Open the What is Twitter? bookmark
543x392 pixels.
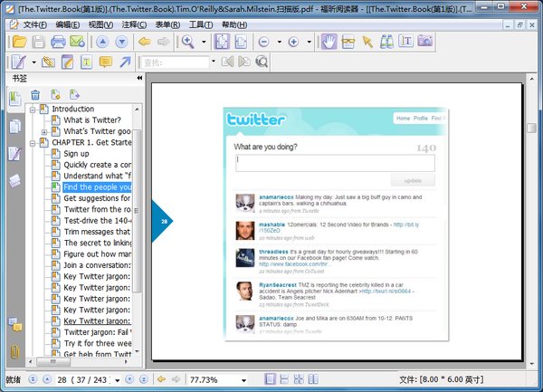coord(92,120)
